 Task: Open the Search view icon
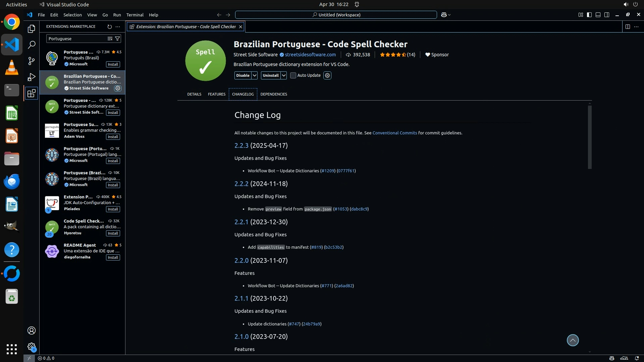coord(31,45)
